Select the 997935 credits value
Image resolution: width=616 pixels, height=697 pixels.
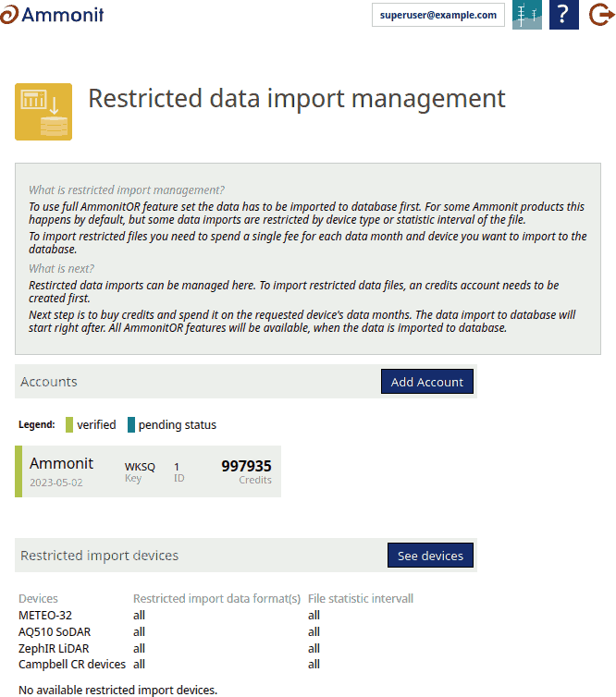pyautogui.click(x=246, y=466)
